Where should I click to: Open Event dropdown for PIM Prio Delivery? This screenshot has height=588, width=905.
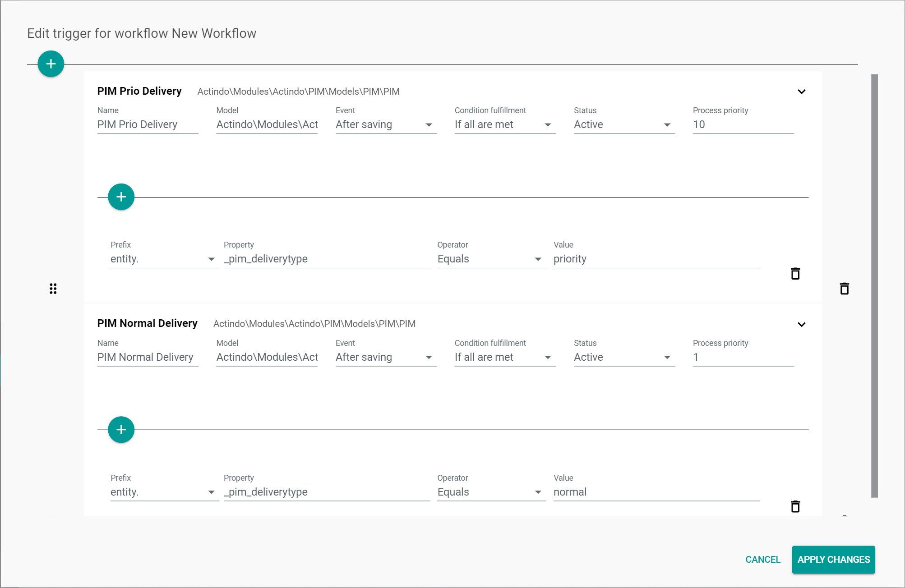tap(386, 124)
